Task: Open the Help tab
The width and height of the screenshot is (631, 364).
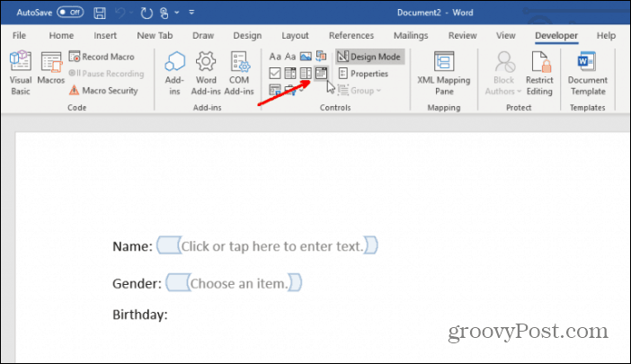Action: coord(606,35)
